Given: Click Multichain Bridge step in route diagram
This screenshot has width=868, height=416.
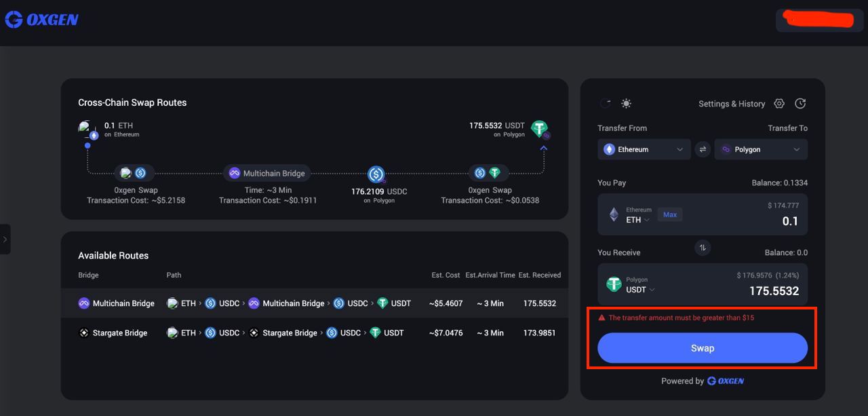Looking at the screenshot, I should (x=267, y=173).
